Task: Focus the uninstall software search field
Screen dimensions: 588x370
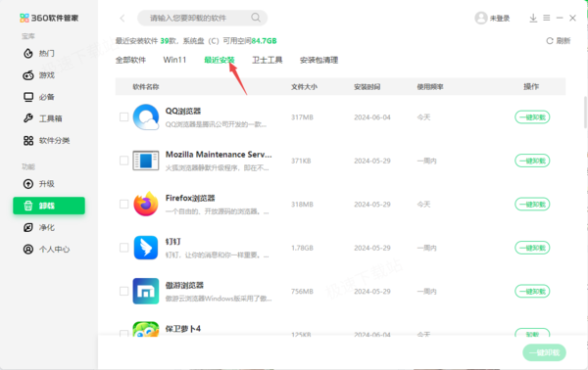Action: click(x=203, y=18)
